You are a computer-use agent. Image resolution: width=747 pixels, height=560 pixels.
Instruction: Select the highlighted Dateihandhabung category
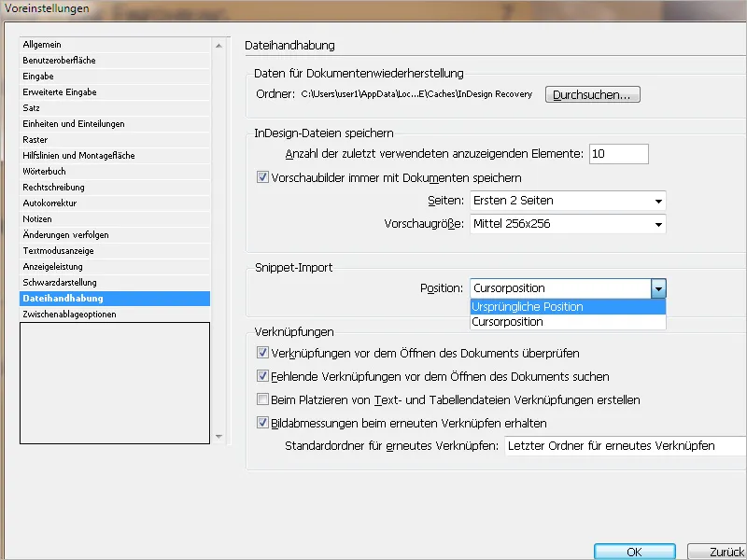pos(115,299)
